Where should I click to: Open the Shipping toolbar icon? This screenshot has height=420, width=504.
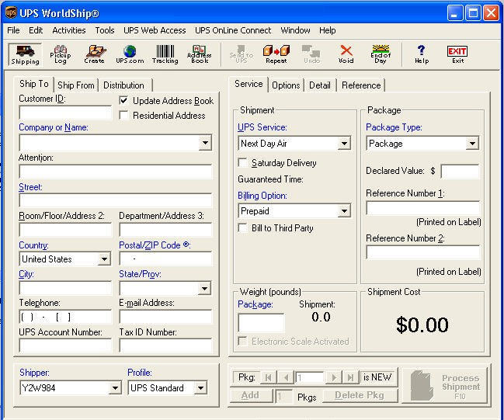(25, 54)
